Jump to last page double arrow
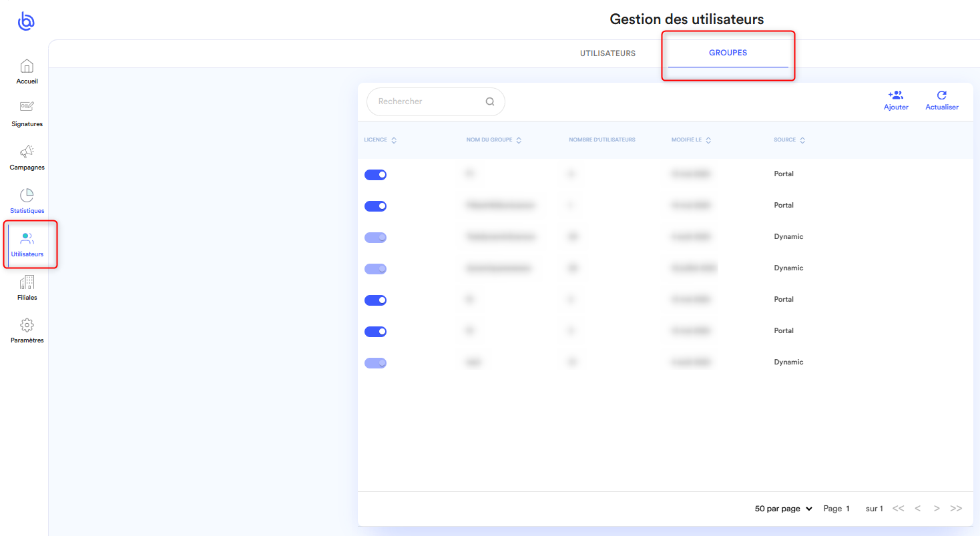The width and height of the screenshot is (980, 536). 956,509
